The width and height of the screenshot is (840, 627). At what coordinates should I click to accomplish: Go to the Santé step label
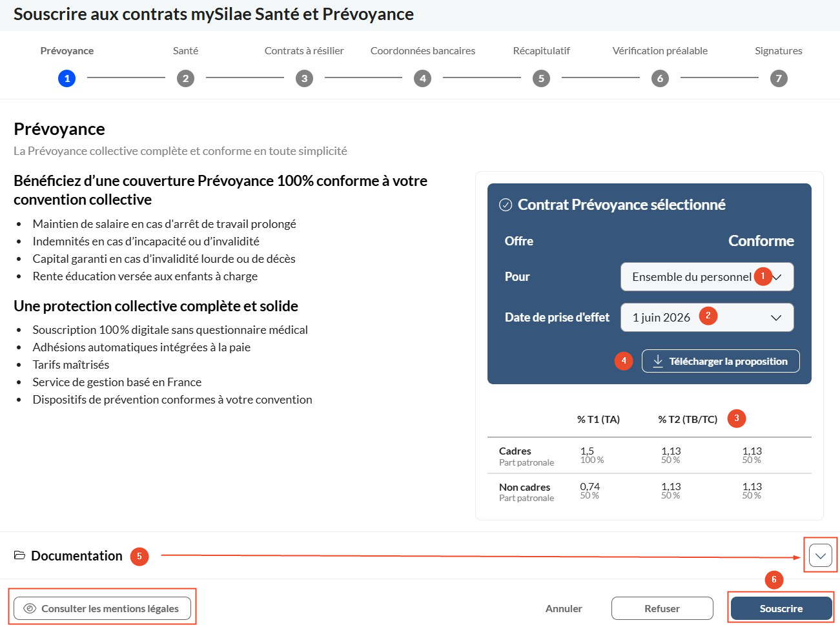coord(185,51)
